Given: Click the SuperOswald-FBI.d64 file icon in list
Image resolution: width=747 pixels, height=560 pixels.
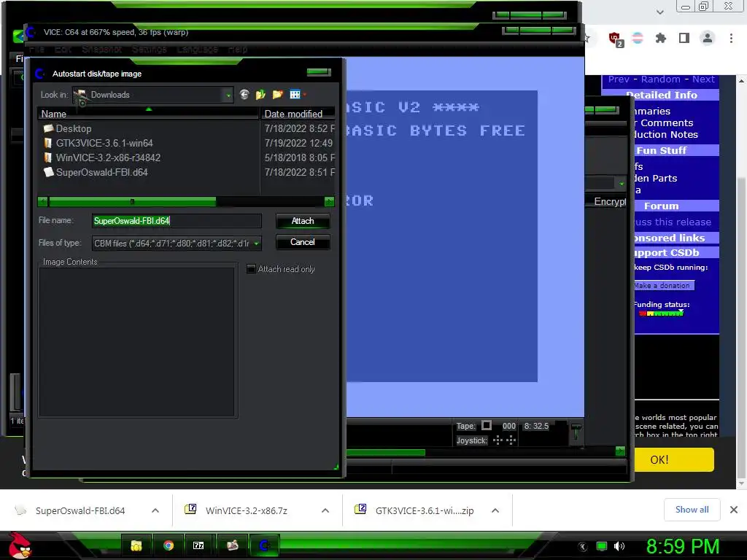Looking at the screenshot, I should click(48, 172).
